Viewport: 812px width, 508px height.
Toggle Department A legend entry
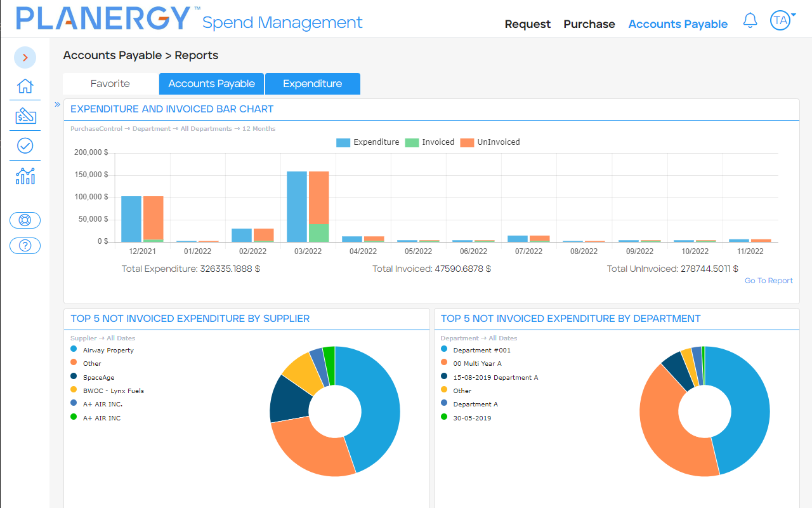(x=469, y=404)
